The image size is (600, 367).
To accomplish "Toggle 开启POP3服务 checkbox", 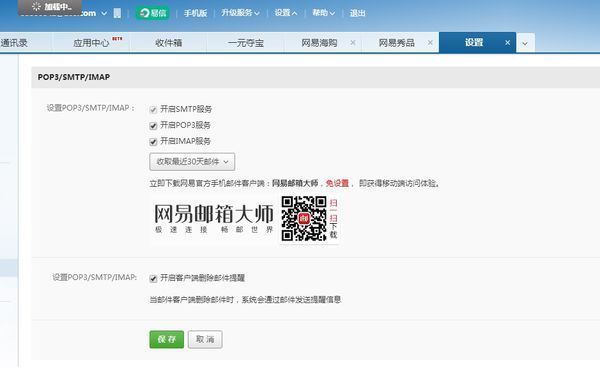I will [153, 126].
